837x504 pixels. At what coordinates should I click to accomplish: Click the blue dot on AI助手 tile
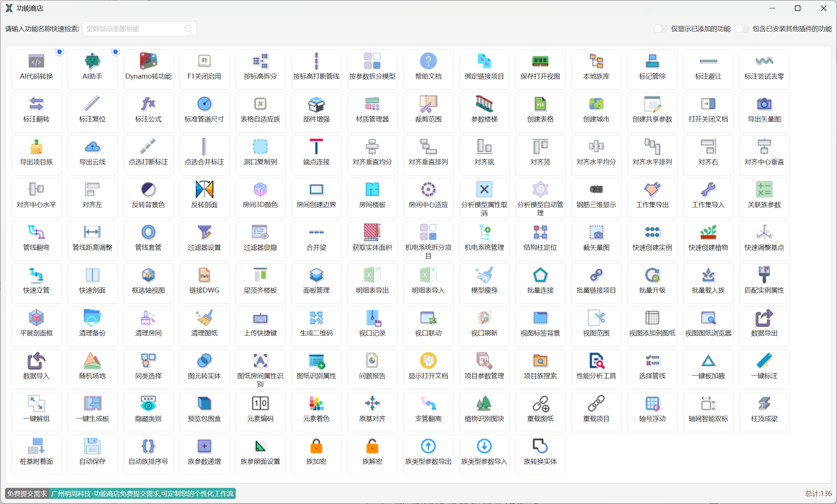[x=115, y=52]
